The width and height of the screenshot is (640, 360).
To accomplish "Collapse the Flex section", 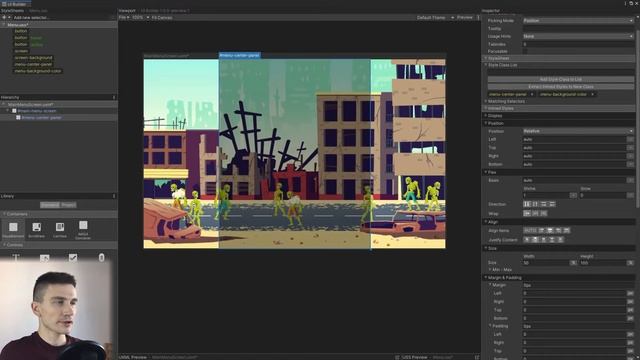I will [486, 172].
